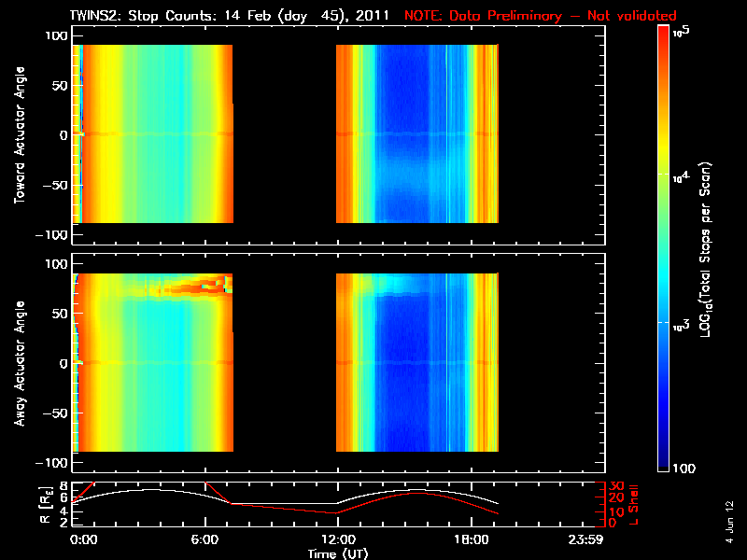
Task: Click the "100" label at the colorbar bottom
Action: 684,469
